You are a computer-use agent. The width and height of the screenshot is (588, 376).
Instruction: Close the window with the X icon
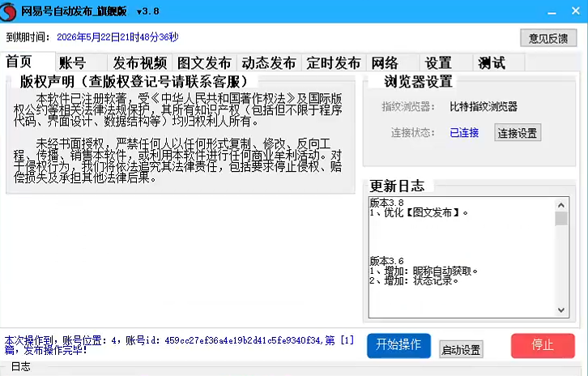576,11
